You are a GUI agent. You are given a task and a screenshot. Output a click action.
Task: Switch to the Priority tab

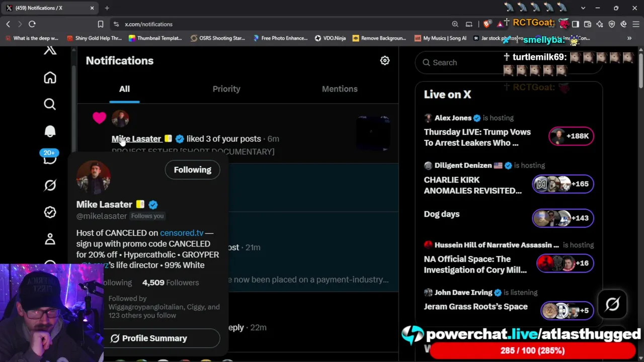[226, 89]
